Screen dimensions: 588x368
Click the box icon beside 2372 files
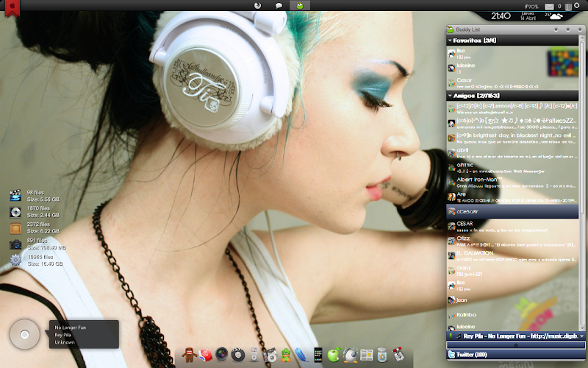pos(15,228)
